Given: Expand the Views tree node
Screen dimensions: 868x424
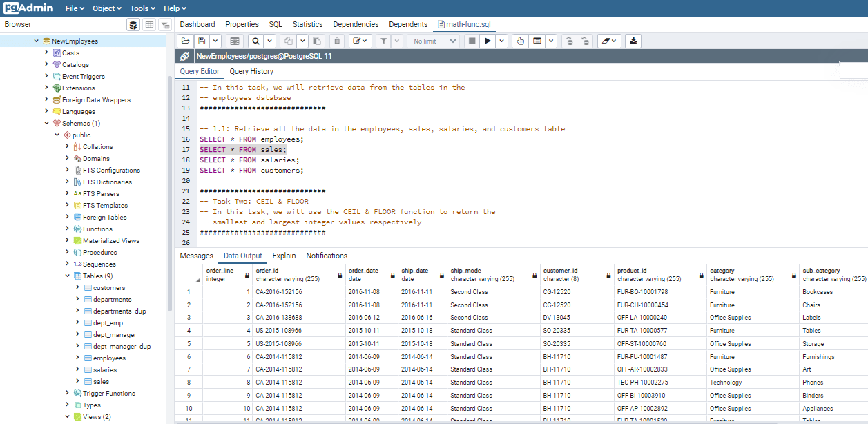Looking at the screenshot, I should click(67, 417).
